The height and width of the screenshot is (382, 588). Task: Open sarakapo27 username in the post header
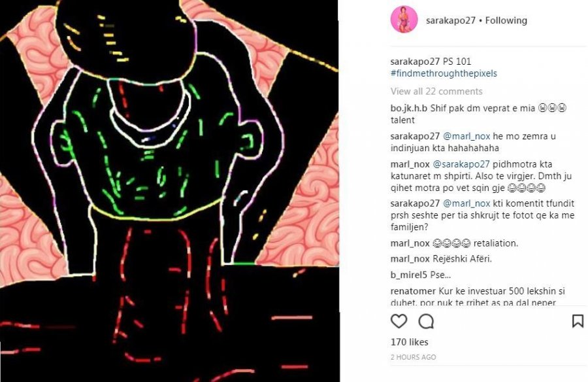coord(451,20)
